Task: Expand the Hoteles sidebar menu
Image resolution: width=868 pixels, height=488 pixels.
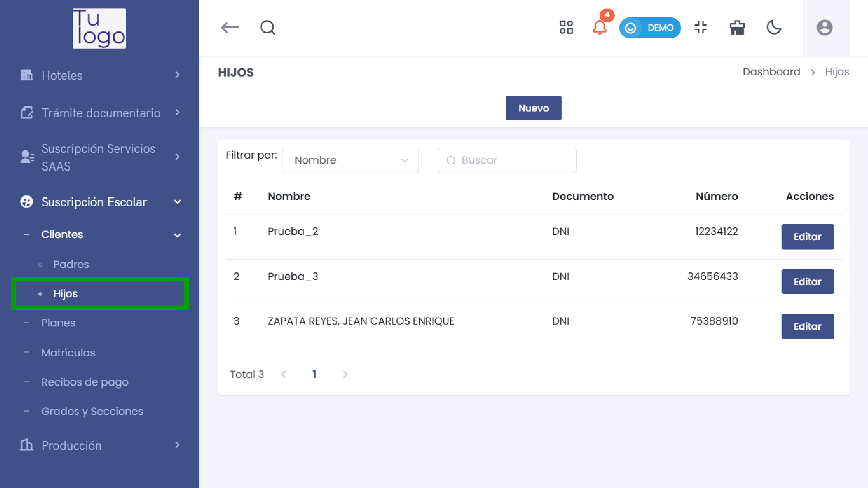Action: tap(100, 75)
